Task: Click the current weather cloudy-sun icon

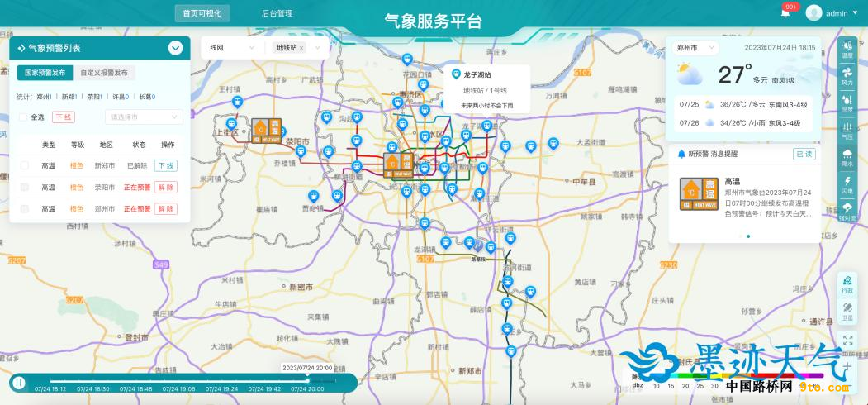Action: [x=689, y=74]
